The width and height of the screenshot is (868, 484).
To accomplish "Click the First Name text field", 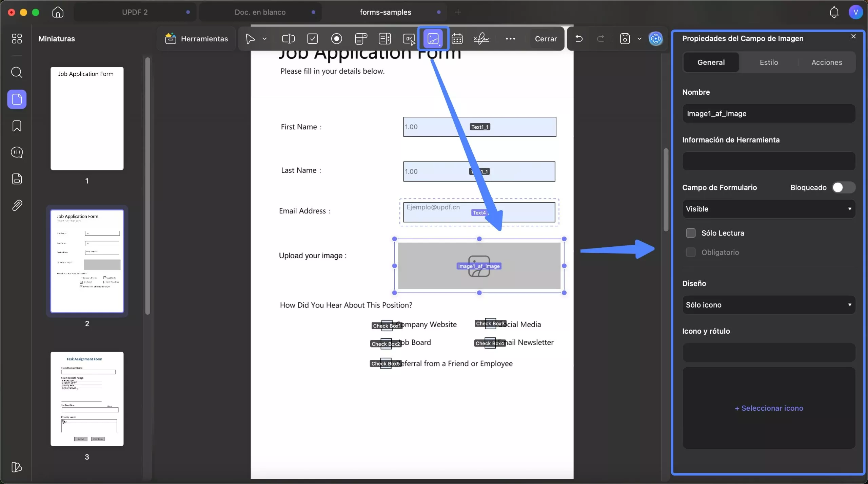I will click(479, 127).
